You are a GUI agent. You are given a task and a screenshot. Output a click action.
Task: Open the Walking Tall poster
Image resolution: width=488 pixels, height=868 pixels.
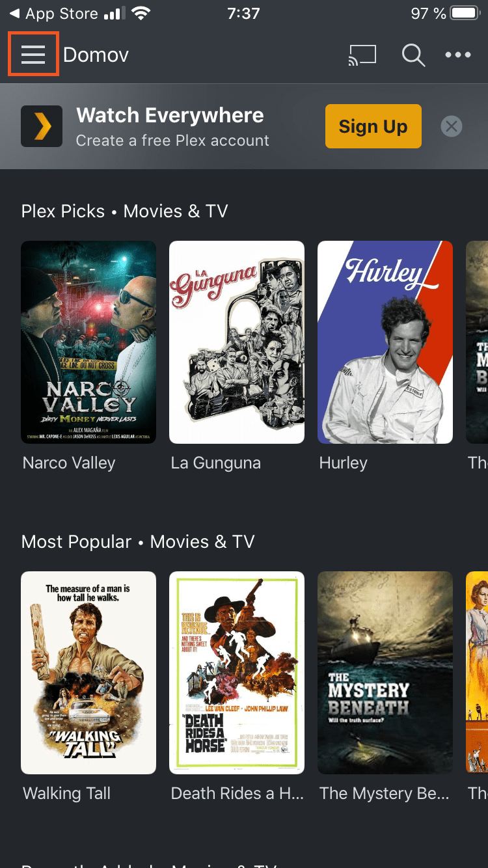(x=88, y=673)
